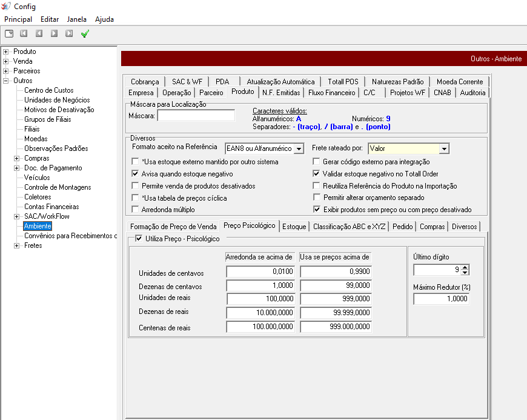The height and width of the screenshot is (420, 527).
Task: Open 'Classificação ABC e XYZ' tab
Action: (x=349, y=227)
